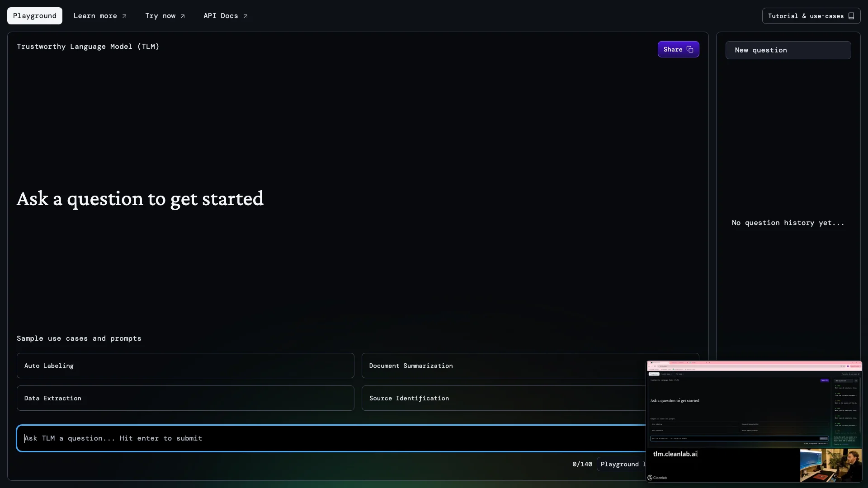
Task: Select the Auto Labeling sample prompt
Action: (x=185, y=366)
